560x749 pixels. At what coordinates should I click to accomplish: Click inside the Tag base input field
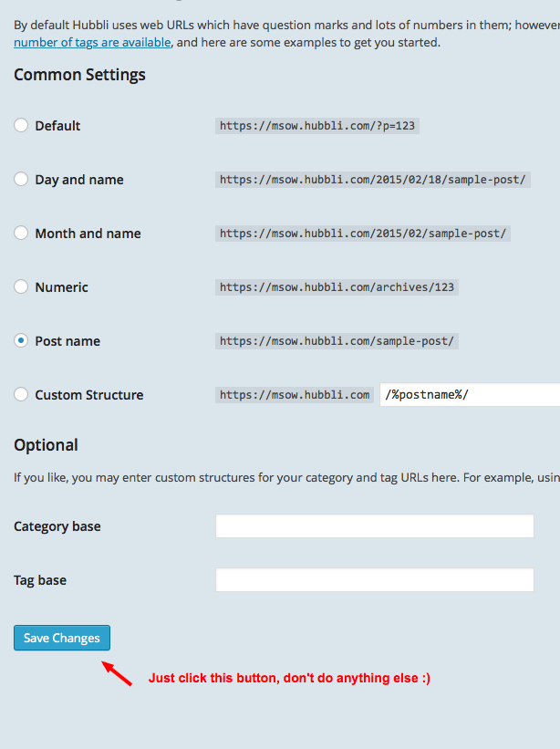click(374, 579)
